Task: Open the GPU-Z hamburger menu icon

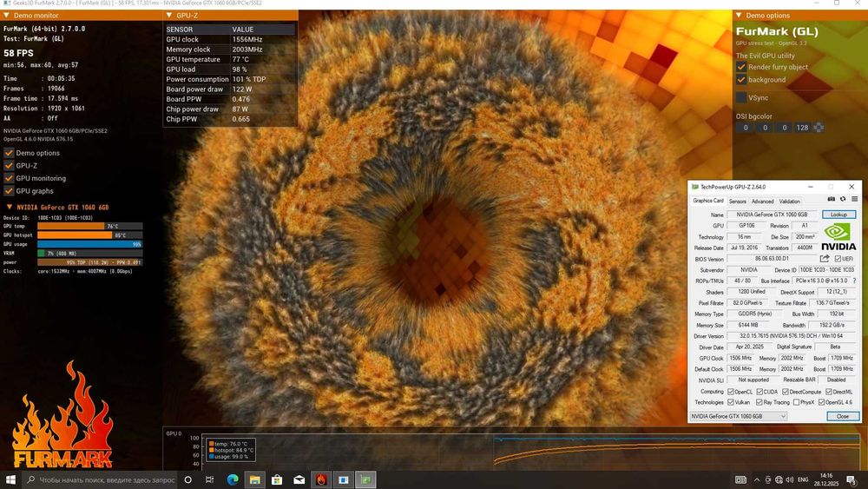Action: (x=855, y=200)
